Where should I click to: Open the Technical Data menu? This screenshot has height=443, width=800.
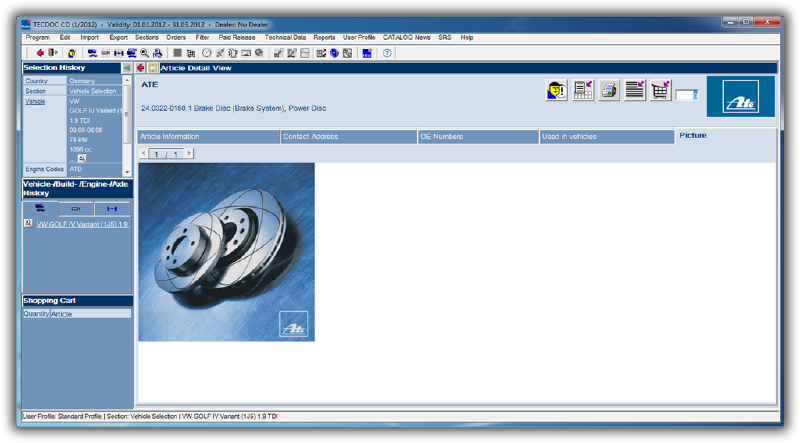(285, 38)
